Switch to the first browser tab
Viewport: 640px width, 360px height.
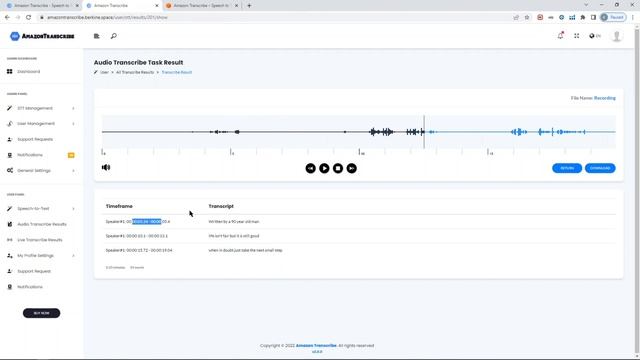41,6
